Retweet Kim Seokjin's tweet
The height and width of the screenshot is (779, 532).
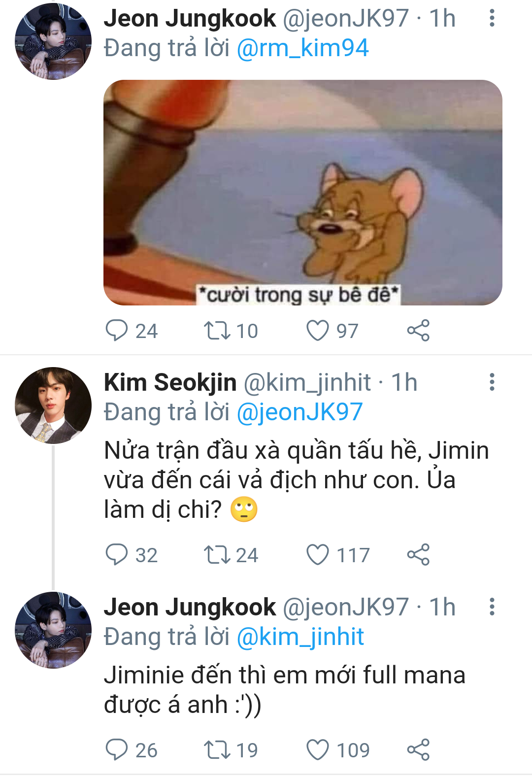(217, 554)
